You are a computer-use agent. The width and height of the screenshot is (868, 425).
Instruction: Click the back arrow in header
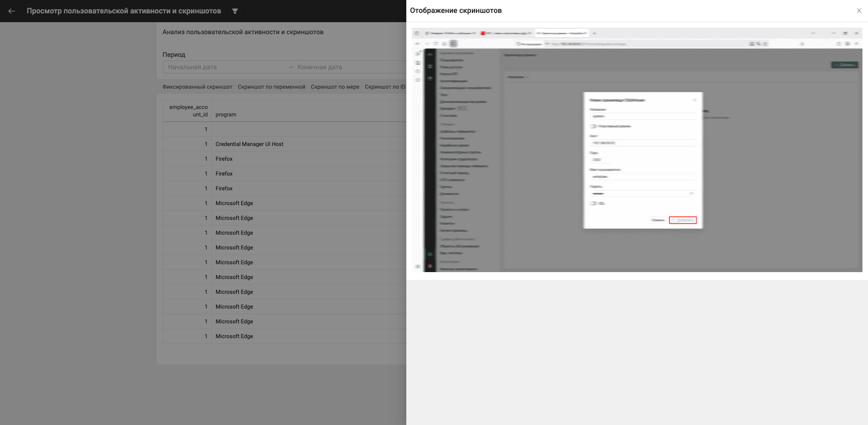click(12, 11)
